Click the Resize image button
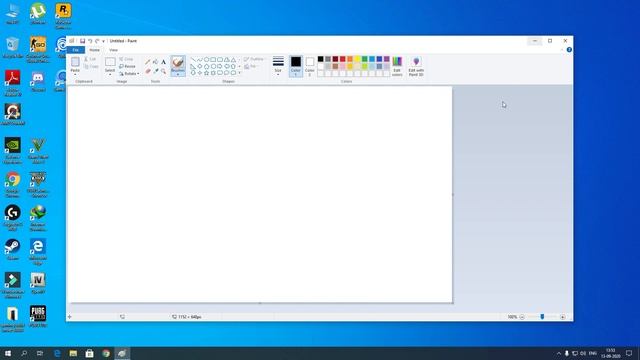The image size is (640, 360). click(127, 66)
